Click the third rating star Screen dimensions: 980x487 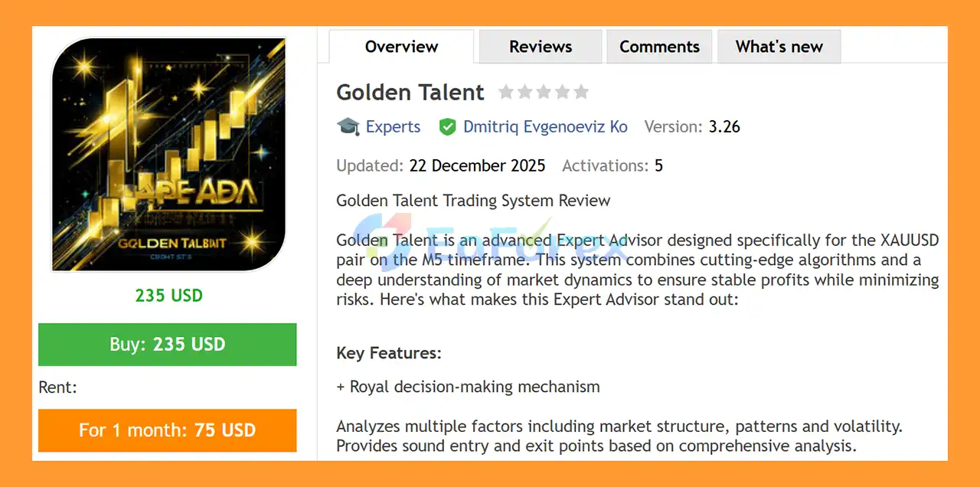point(544,93)
